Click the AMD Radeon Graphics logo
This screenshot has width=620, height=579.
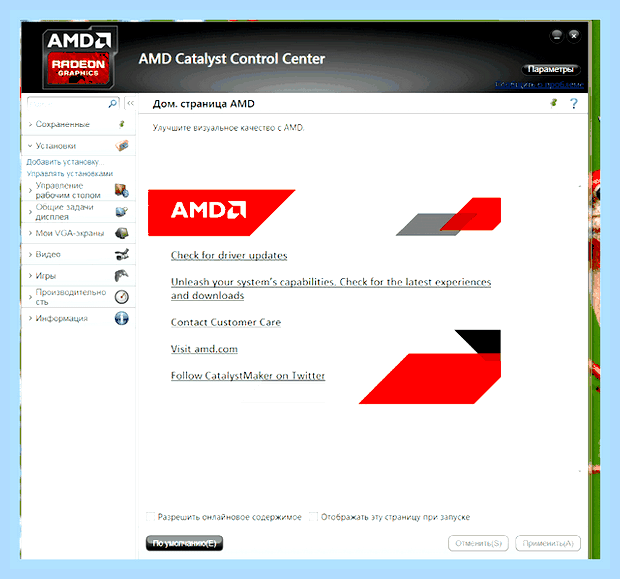point(79,57)
